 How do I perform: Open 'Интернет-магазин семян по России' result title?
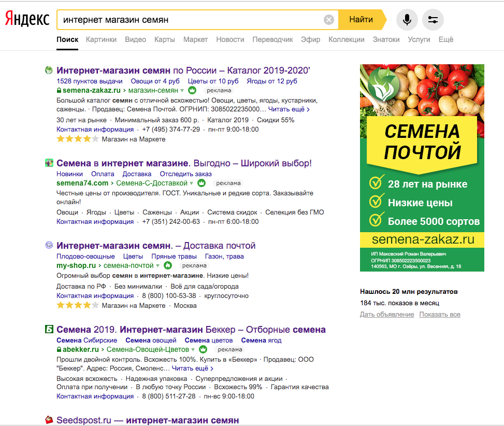183,70
